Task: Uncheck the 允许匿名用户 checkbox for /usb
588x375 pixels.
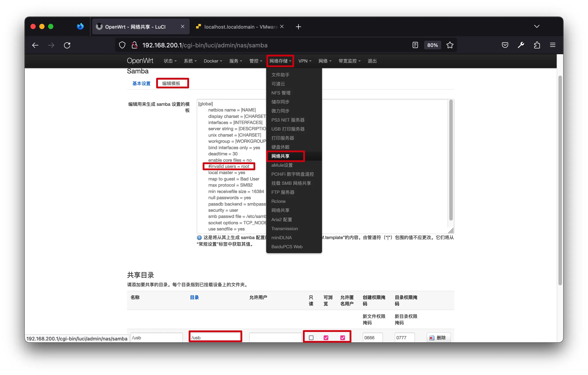Action: point(343,338)
